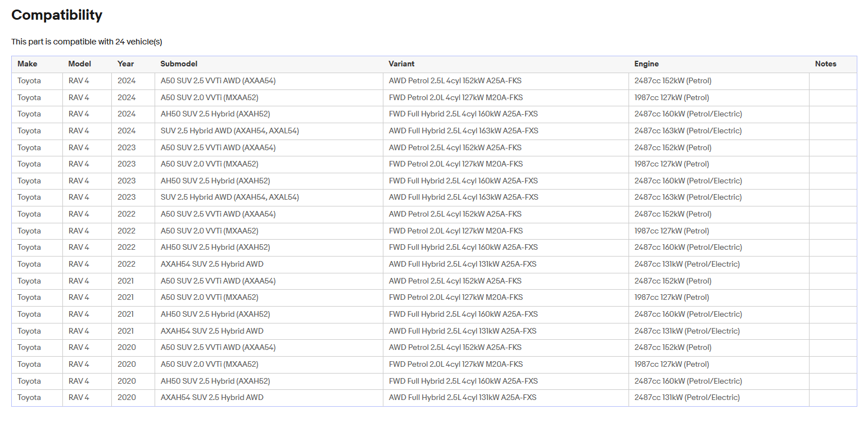868x436 pixels.
Task: Click the 2024 '1987cc 127kW (Petrol)' engine cell
Action: (719, 98)
